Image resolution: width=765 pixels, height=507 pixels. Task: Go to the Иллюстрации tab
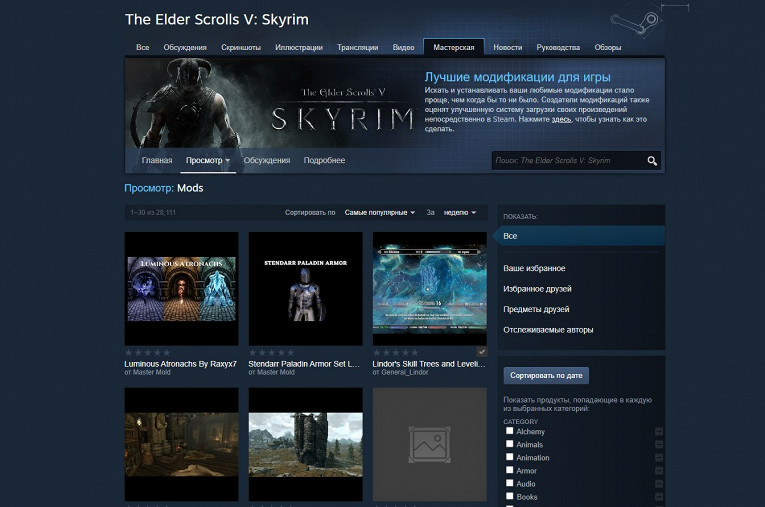299,47
